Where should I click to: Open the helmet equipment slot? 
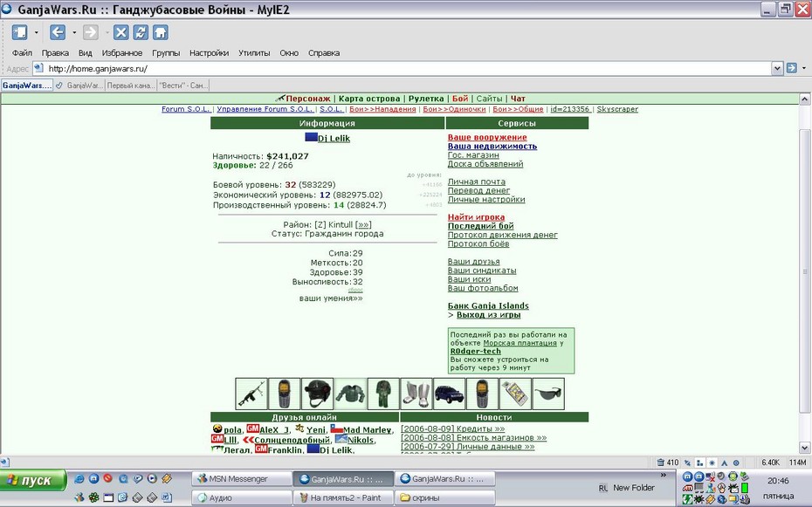318,394
